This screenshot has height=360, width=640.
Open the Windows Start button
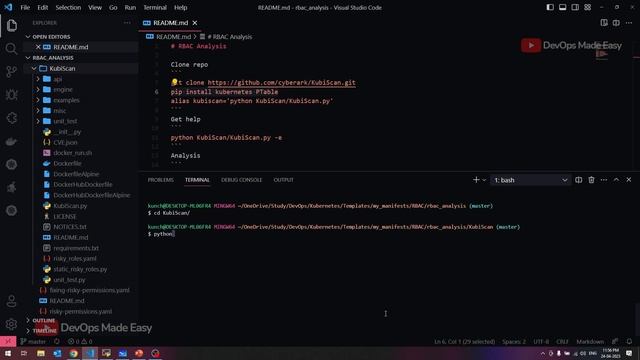point(7,353)
